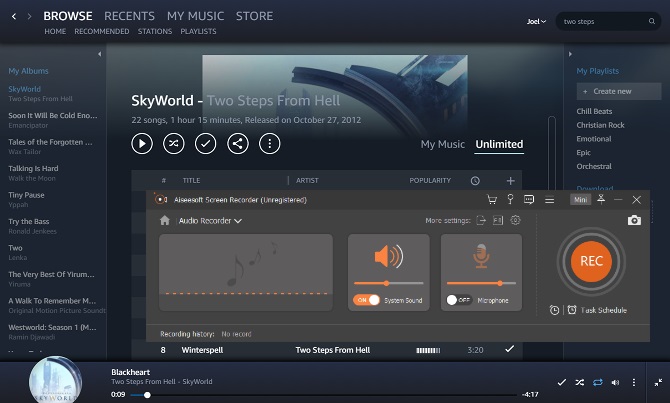Click the recorder home icon
Viewport: 670px width, 403px height.
coord(165,221)
